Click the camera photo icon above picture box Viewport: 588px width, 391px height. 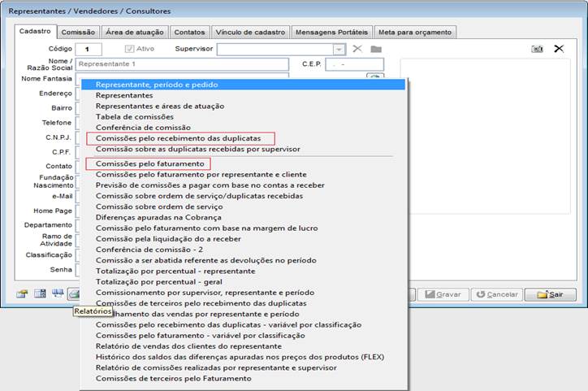click(x=537, y=49)
